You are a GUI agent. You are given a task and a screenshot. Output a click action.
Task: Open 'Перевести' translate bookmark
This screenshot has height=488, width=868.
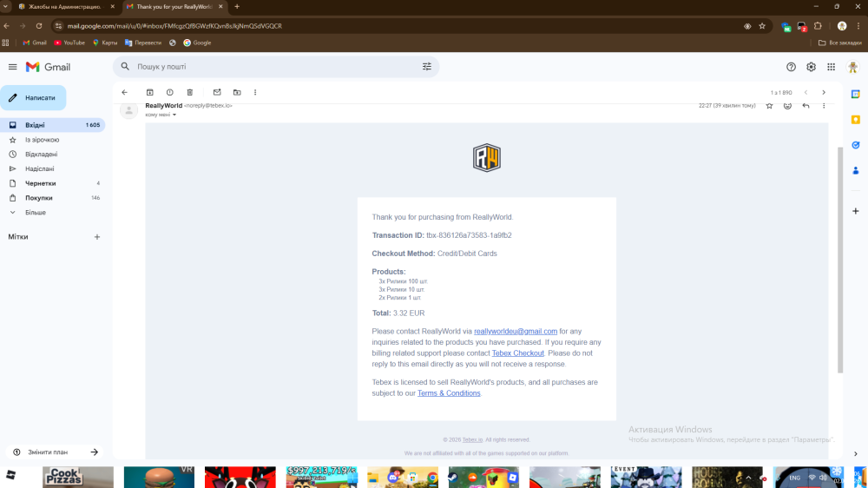143,43
